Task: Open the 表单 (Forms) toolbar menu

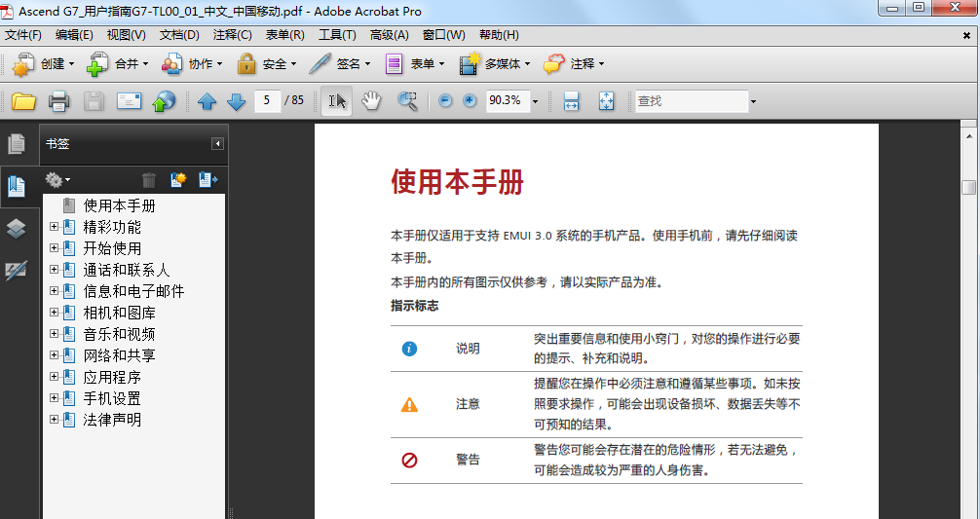Action: coord(414,63)
